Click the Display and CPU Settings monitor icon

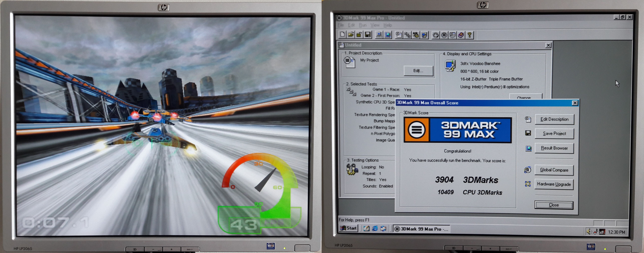450,66
